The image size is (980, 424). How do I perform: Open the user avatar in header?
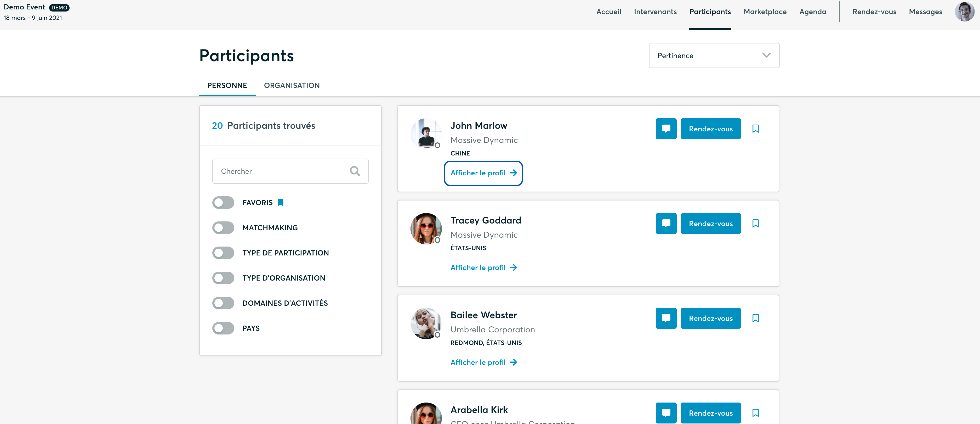point(965,12)
